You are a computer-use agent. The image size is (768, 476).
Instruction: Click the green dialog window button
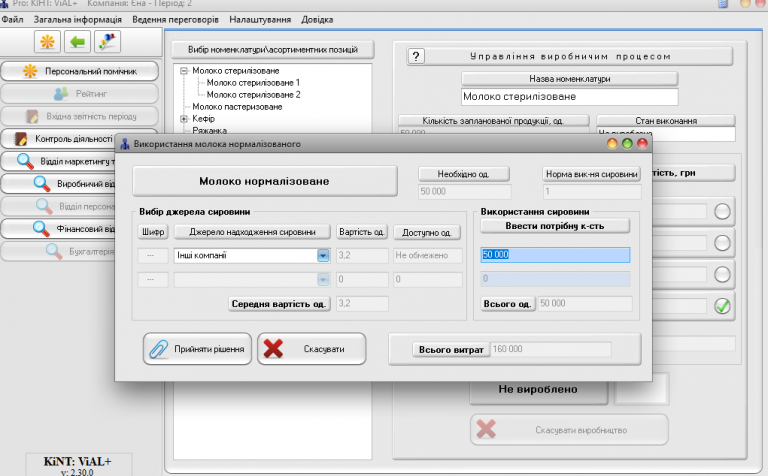(627, 143)
